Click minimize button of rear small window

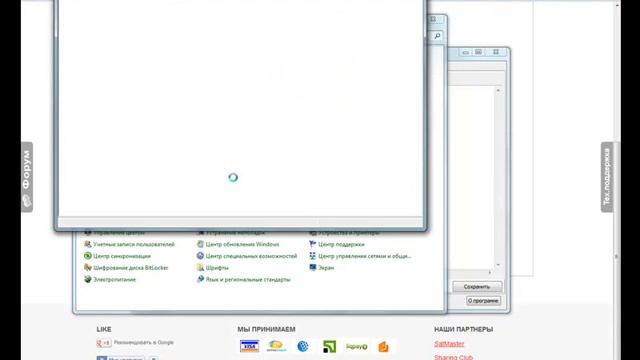[x=466, y=52]
